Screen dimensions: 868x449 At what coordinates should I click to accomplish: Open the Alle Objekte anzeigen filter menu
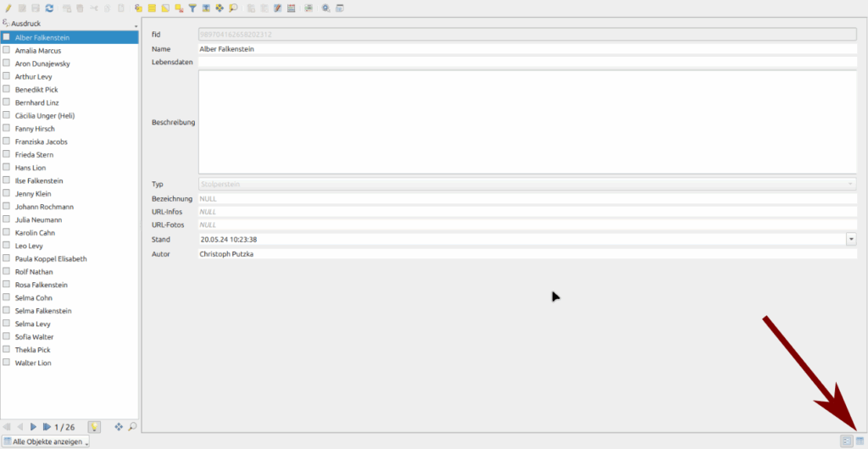46,441
